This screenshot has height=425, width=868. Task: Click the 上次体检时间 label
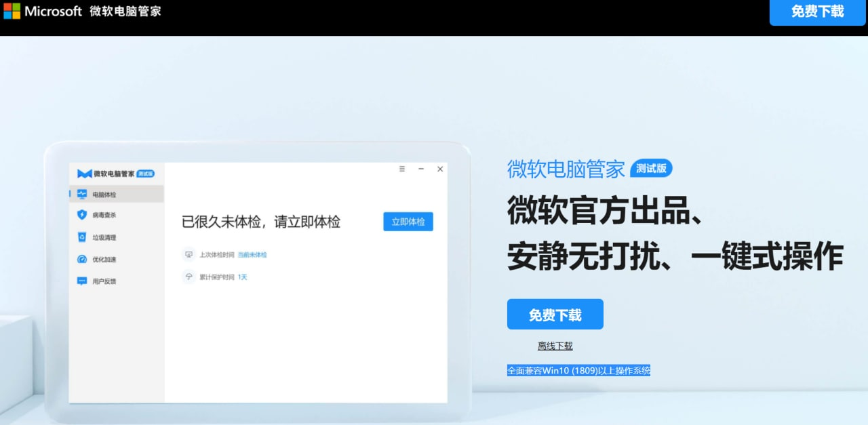click(x=217, y=255)
